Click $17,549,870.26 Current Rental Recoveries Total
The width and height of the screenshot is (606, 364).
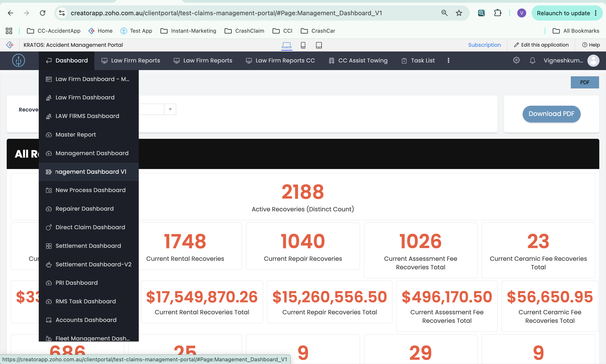202,302
